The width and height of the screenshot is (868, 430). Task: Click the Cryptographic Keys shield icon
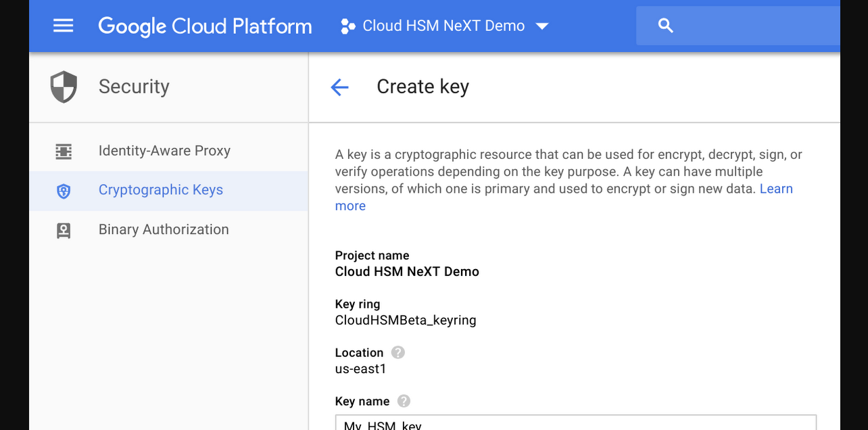click(64, 191)
